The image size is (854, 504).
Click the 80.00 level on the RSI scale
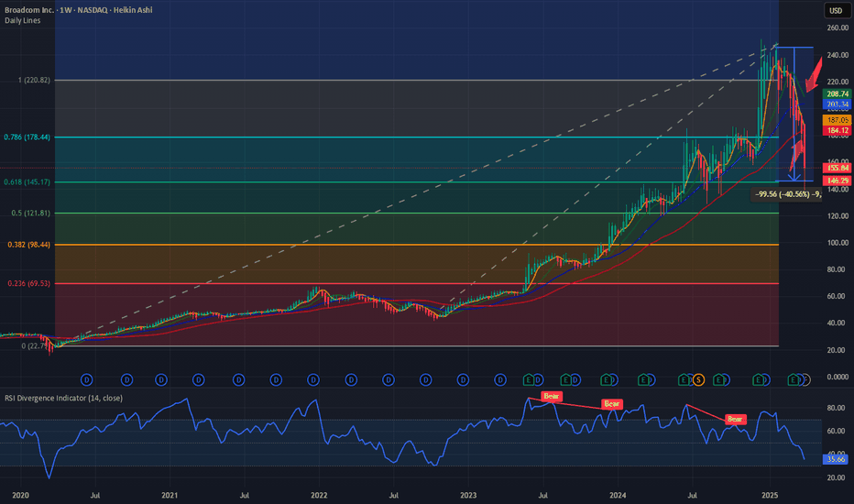pos(836,408)
